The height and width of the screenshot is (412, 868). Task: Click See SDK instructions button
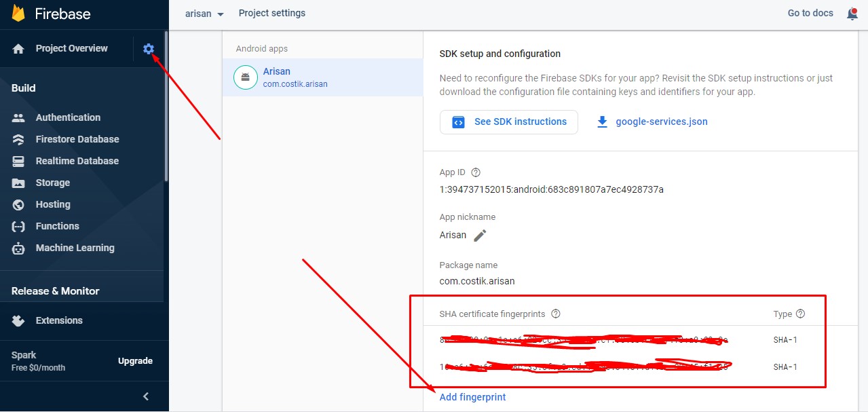click(x=509, y=122)
